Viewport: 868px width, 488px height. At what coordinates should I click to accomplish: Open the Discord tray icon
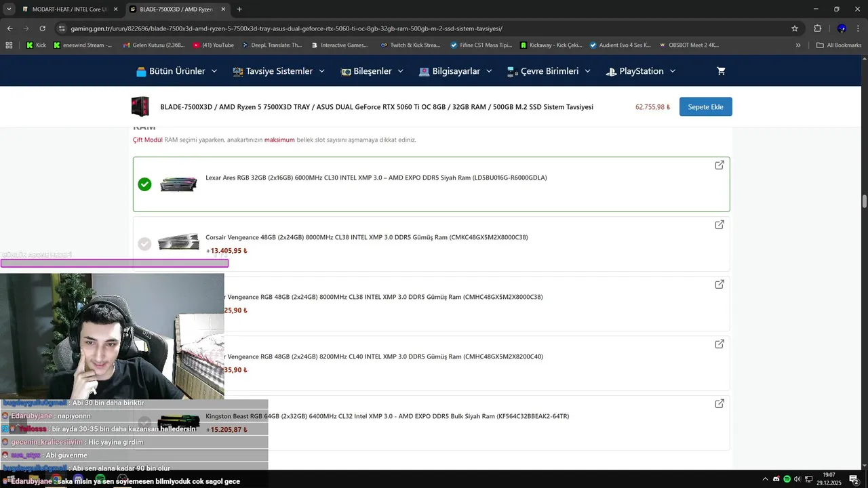[x=776, y=479]
